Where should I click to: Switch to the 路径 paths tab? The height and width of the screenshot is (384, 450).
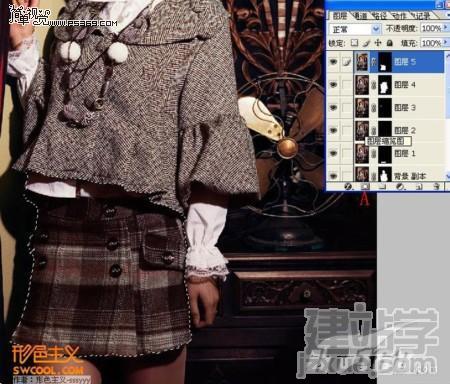pyautogui.click(x=379, y=16)
